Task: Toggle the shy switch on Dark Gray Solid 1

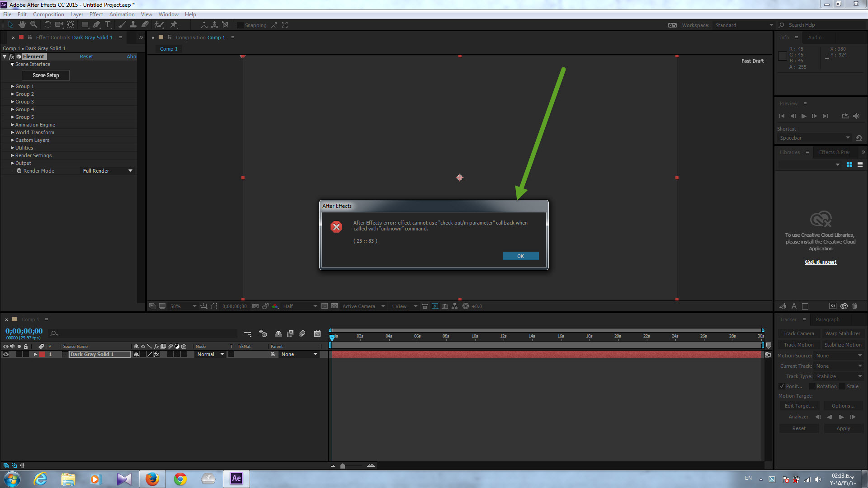Action: tap(136, 354)
